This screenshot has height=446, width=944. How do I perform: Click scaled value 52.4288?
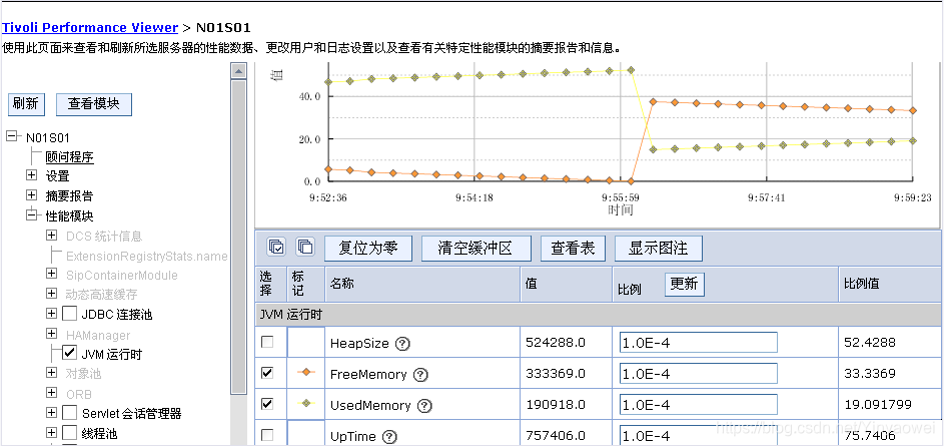coord(869,343)
